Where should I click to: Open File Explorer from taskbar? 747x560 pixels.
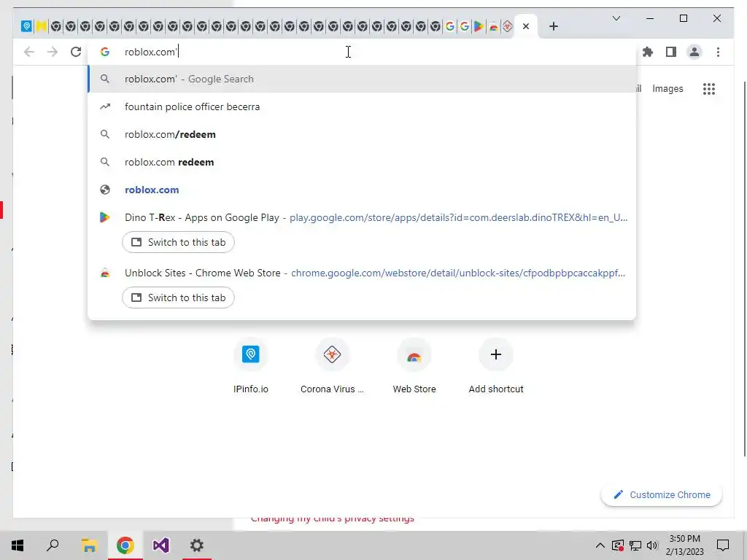89,545
